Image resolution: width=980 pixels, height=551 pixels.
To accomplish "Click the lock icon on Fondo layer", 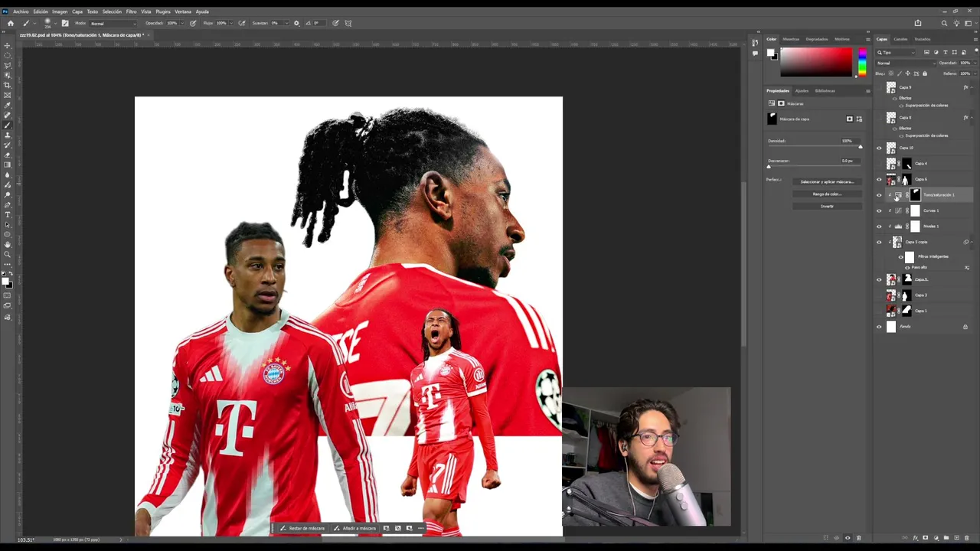I will pyautogui.click(x=965, y=327).
